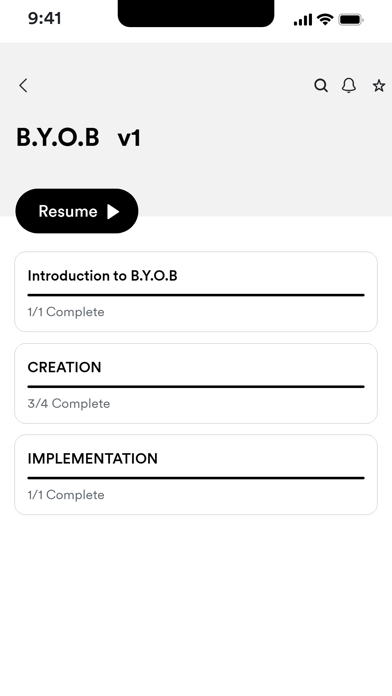Viewport: 392px width, 696px height.
Task: Tap the B.Y.O.B v1 course title
Action: click(x=79, y=137)
